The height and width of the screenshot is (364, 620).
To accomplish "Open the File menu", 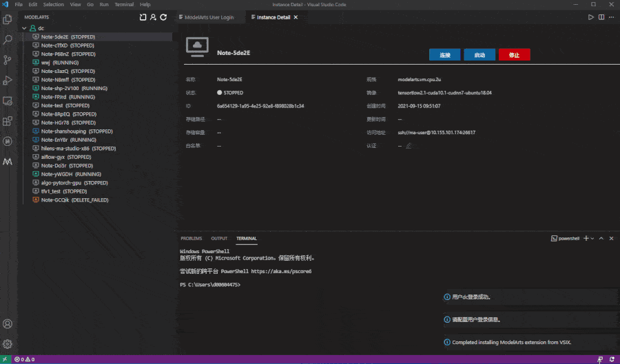I will point(19,4).
